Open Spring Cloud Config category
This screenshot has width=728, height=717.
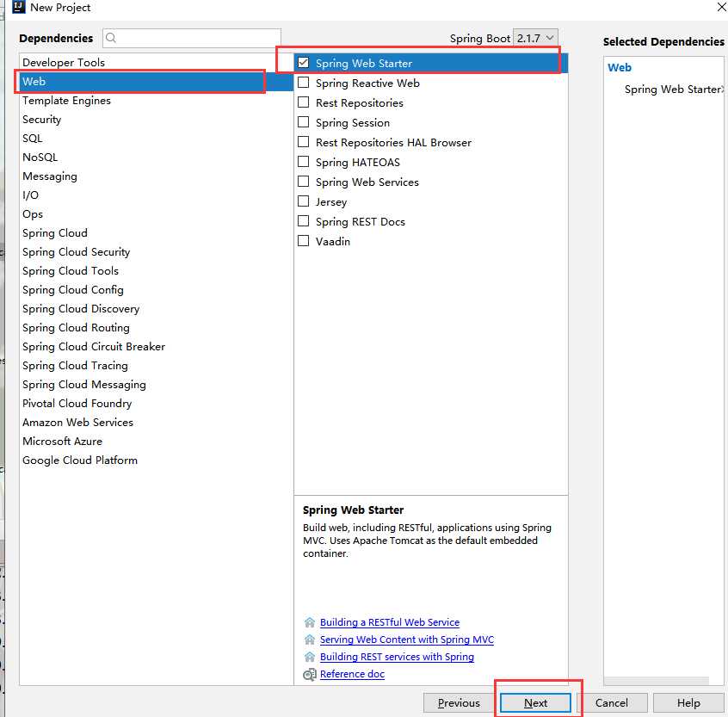tap(157, 290)
